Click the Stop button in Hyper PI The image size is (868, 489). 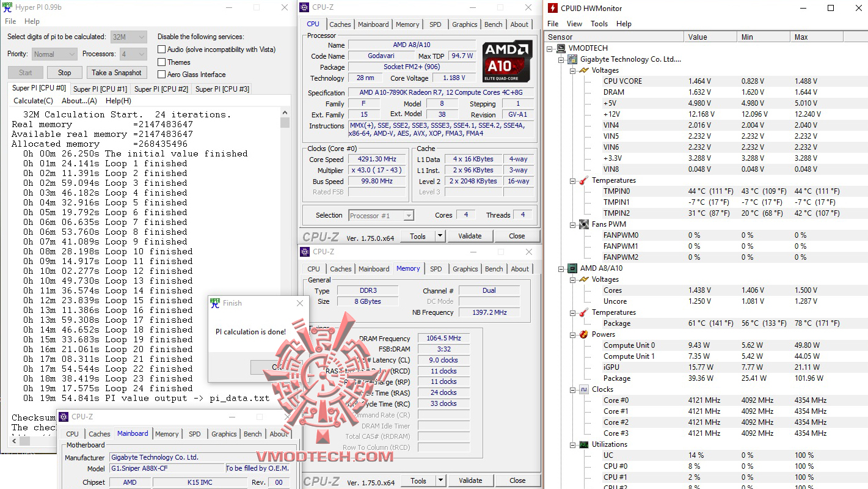click(64, 73)
